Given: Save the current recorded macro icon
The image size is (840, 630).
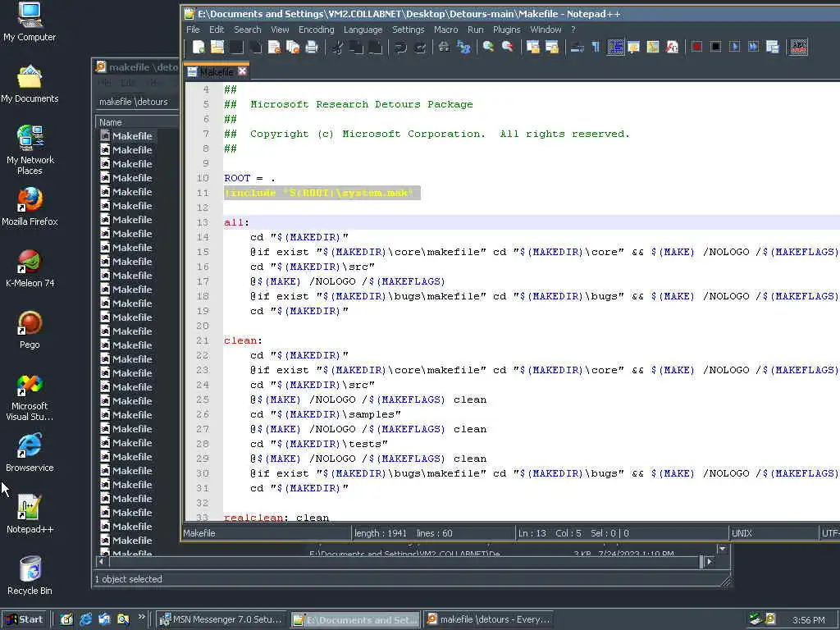Looking at the screenshot, I should 773,47.
